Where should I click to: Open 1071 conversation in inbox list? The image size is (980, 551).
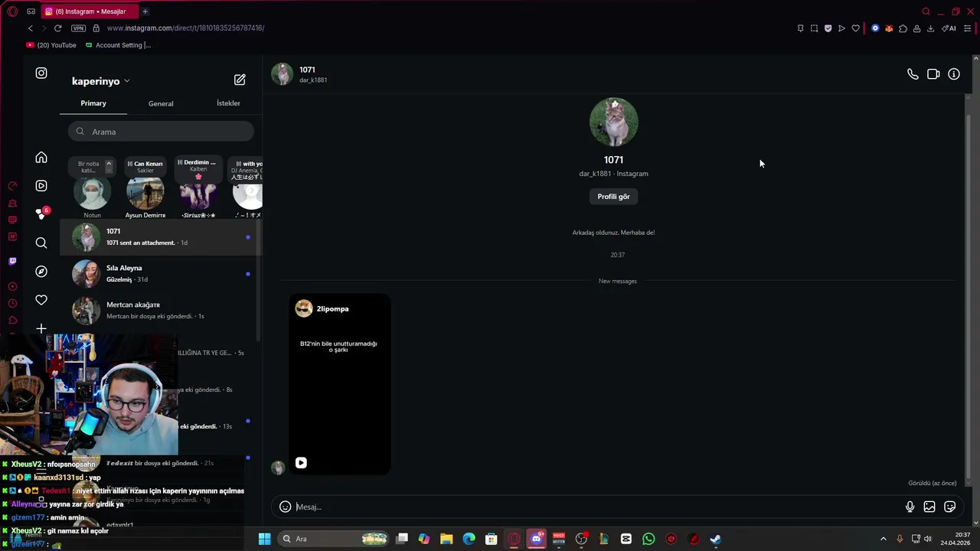161,237
